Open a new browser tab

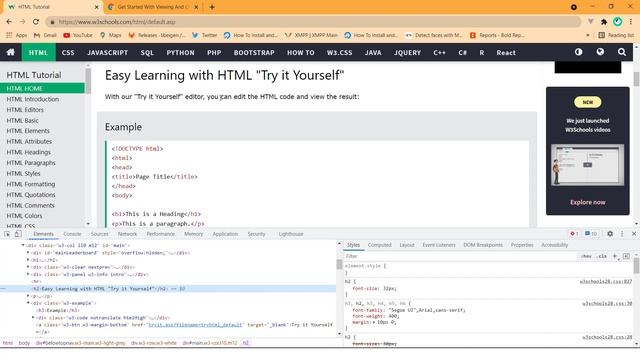(212, 7)
